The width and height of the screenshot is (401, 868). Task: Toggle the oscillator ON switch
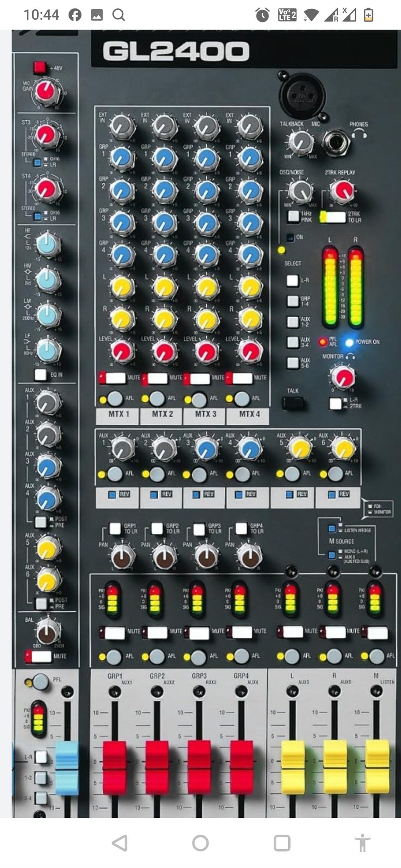(290, 237)
